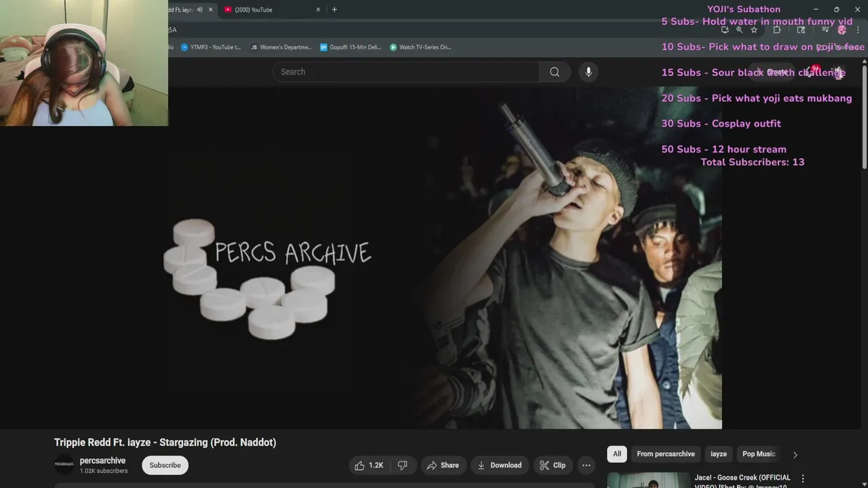Open the Women's Department bookmark

pos(281,47)
